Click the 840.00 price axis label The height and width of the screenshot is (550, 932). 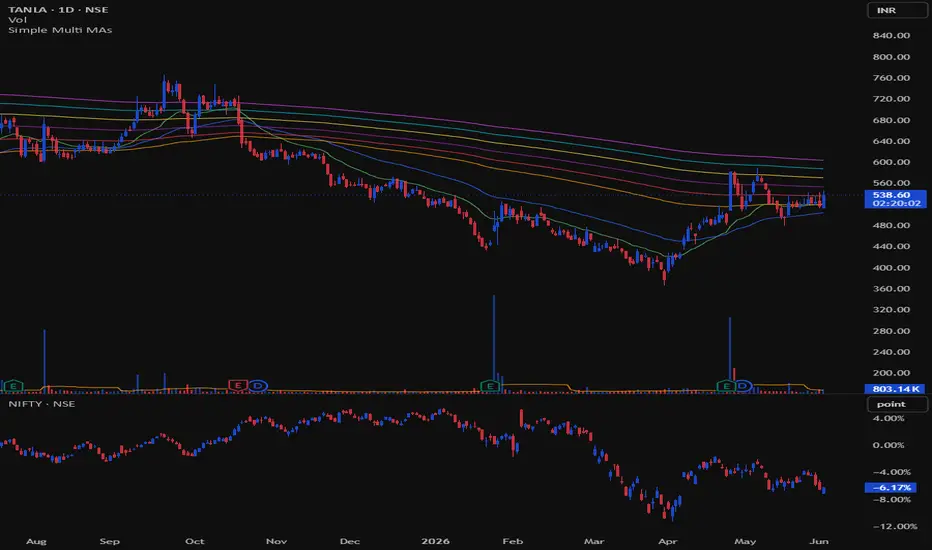coord(891,36)
